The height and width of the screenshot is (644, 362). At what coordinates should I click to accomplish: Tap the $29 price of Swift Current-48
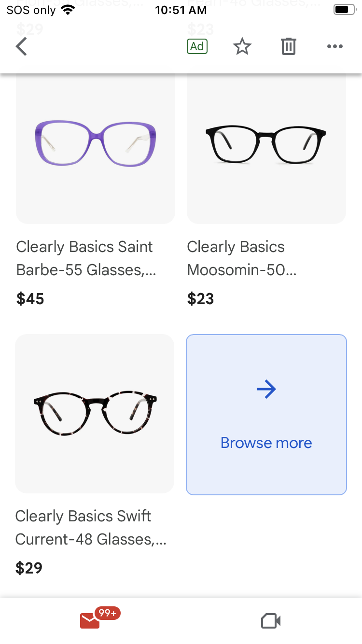pos(29,568)
